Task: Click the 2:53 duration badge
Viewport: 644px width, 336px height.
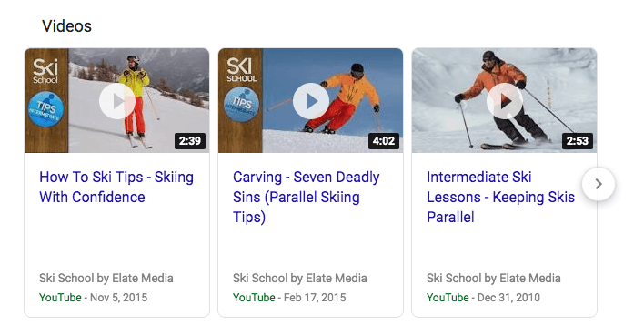Action: click(578, 141)
